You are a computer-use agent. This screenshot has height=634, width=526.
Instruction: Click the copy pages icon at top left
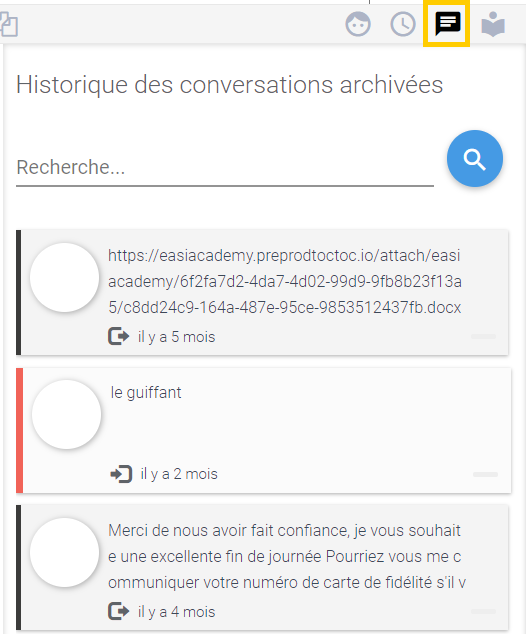pyautogui.click(x=8, y=24)
